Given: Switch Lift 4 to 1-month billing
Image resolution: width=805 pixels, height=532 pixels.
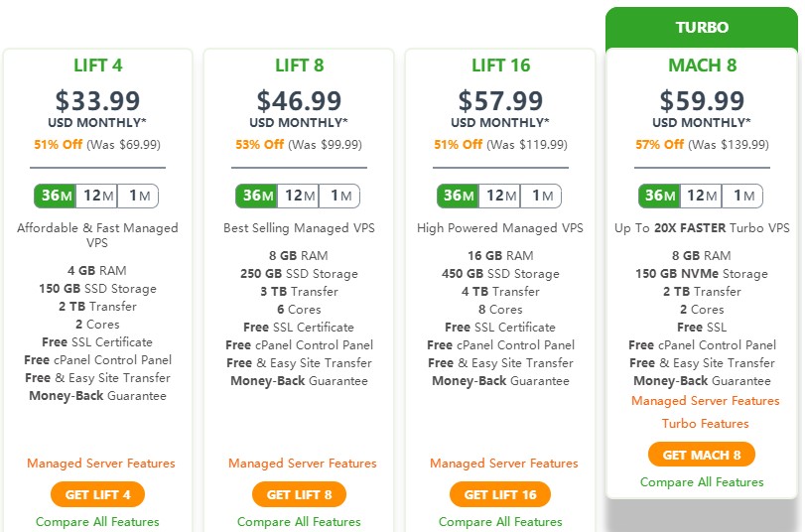Looking at the screenshot, I should (x=139, y=196).
